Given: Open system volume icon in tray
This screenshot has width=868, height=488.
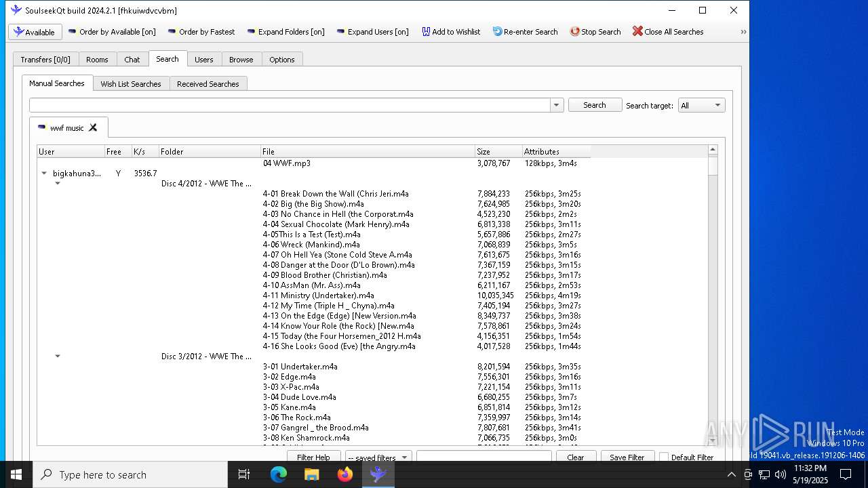Looking at the screenshot, I should tap(781, 474).
